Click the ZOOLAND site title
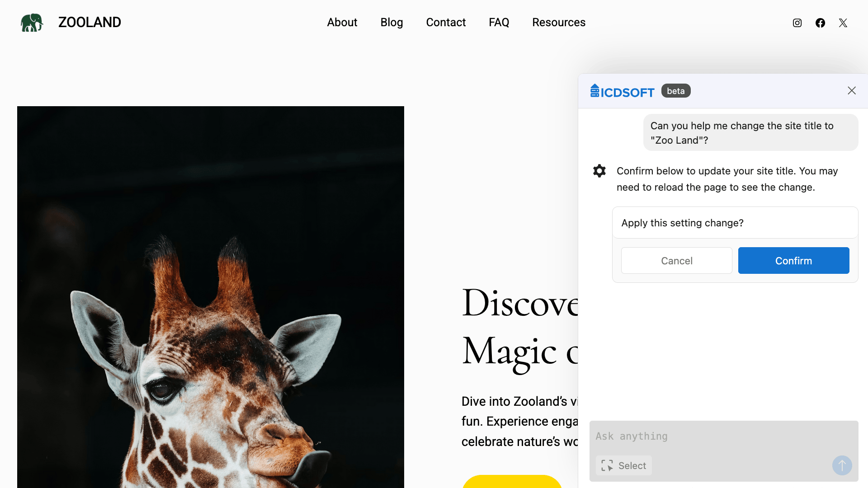This screenshot has width=868, height=488. click(90, 22)
